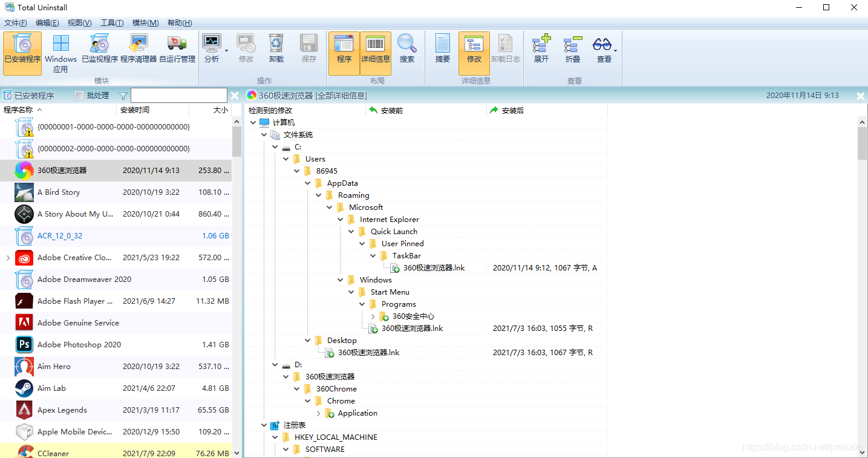Screen dimensions: 868x458
Task: Click the filter funnel icon
Action: [123, 96]
